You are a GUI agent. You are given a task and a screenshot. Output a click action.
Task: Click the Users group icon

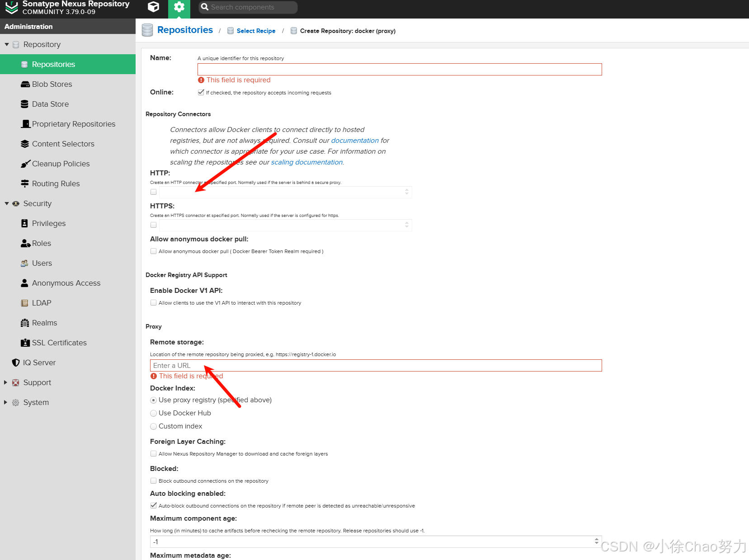pos(24,263)
